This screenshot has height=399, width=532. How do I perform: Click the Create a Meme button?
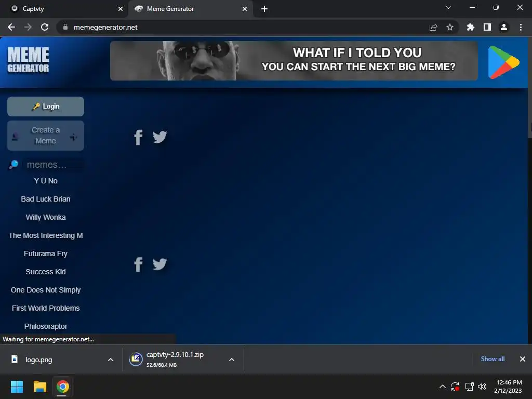pyautogui.click(x=46, y=136)
